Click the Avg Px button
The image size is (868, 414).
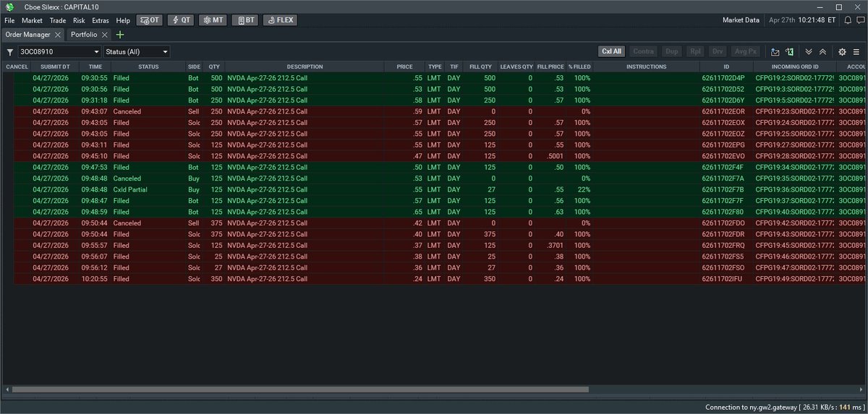click(745, 52)
